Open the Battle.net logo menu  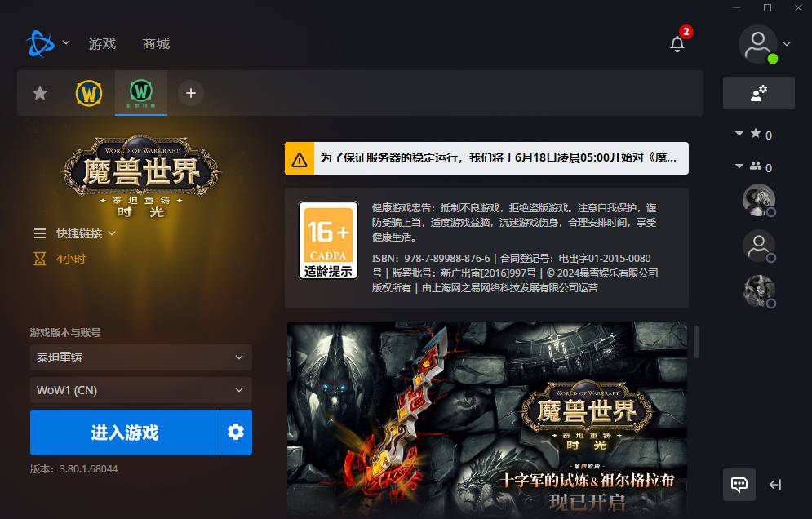point(40,43)
